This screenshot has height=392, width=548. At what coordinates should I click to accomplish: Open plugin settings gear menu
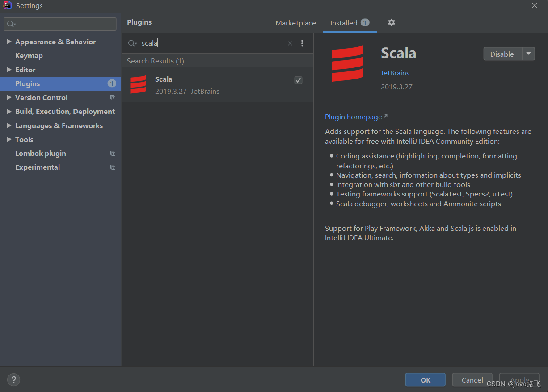(x=392, y=22)
